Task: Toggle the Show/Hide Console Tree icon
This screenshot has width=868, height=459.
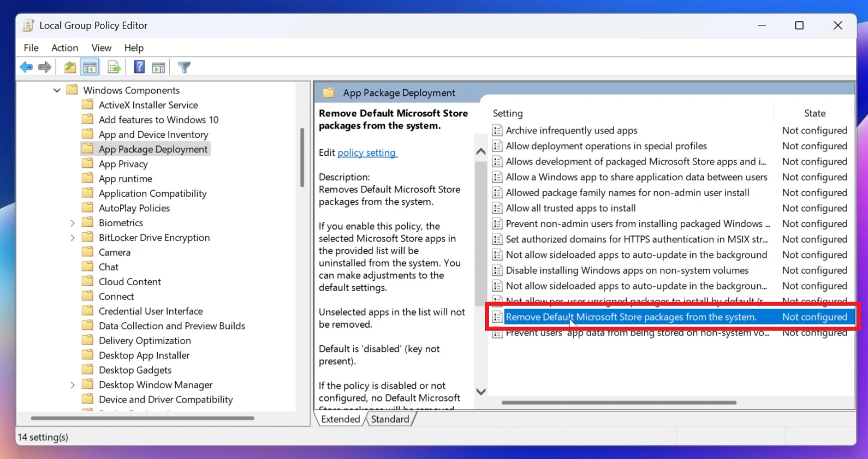Action: coord(89,66)
